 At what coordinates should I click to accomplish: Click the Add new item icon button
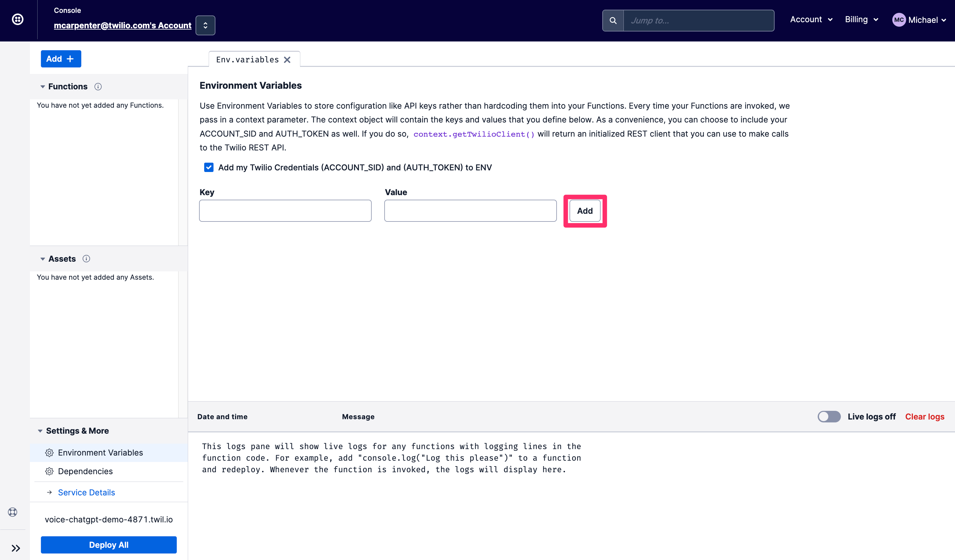[x=61, y=59]
